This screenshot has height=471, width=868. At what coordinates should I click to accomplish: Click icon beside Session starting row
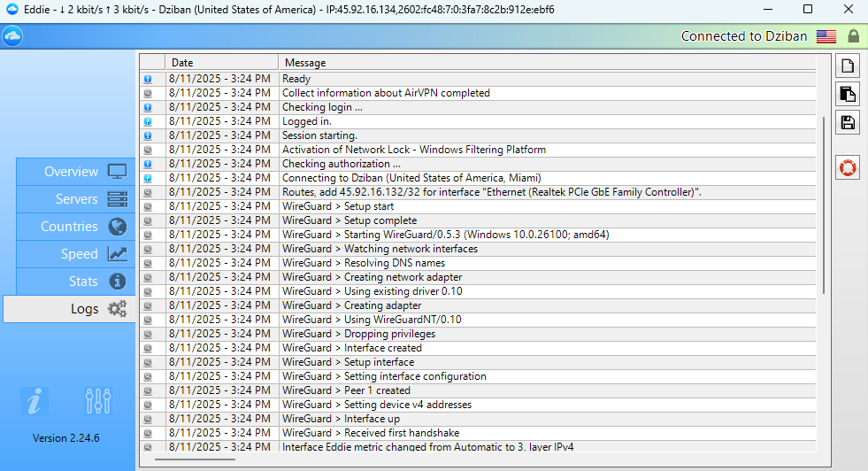coord(148,135)
